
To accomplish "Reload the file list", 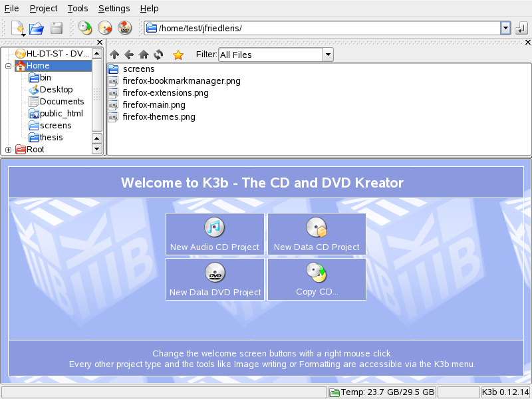I will pyautogui.click(x=158, y=55).
